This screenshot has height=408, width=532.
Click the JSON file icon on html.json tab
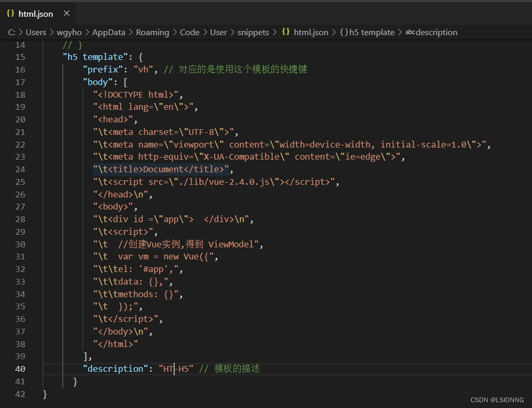[10, 13]
